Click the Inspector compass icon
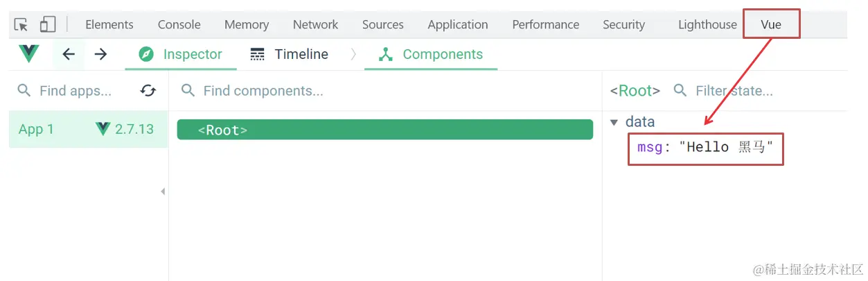This screenshot has width=868, height=281. (x=146, y=54)
